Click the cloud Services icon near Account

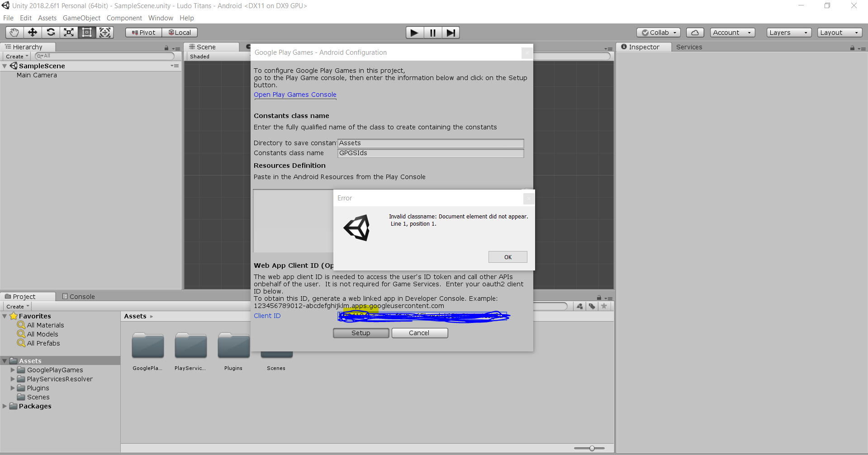694,32
